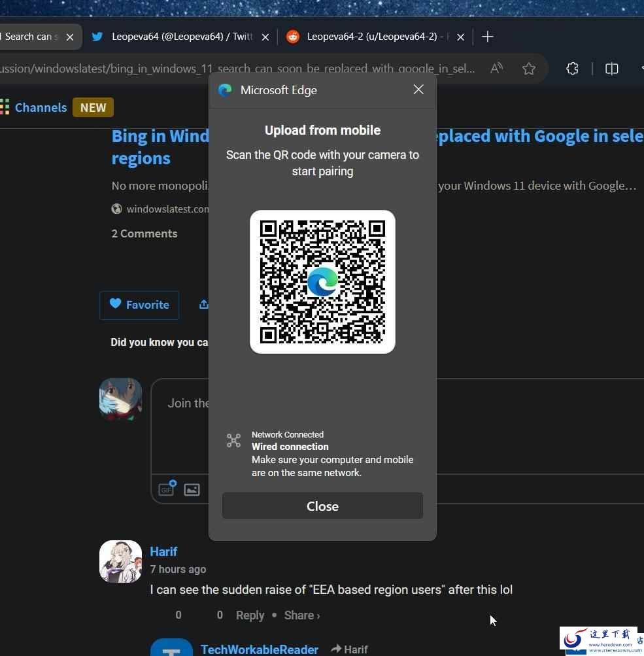Click the NEW badge beside Channels
Screen dimensions: 644x656
tap(93, 107)
